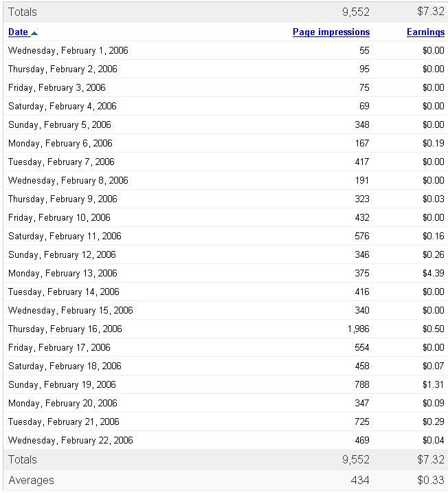Click the Averages row label
Viewport: 448px width, 493px height.
pyautogui.click(x=31, y=481)
